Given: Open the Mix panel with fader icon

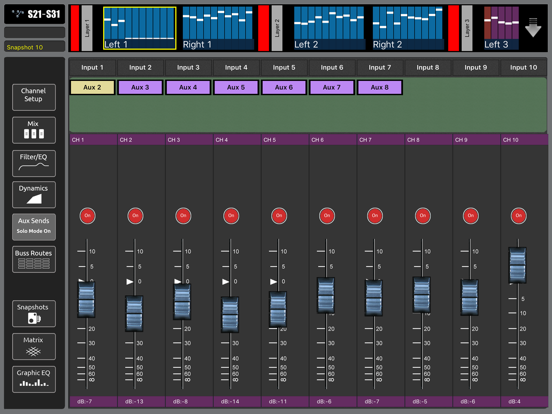Looking at the screenshot, I should (34, 130).
